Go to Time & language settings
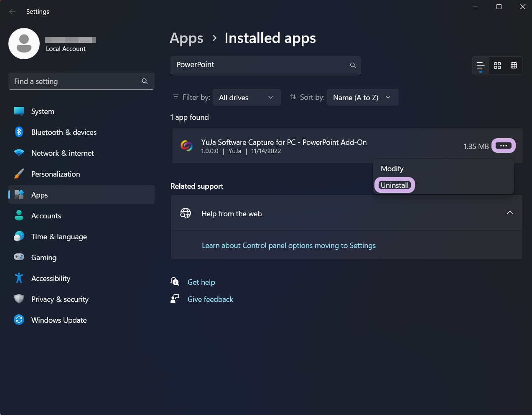The image size is (532, 415). point(81,237)
